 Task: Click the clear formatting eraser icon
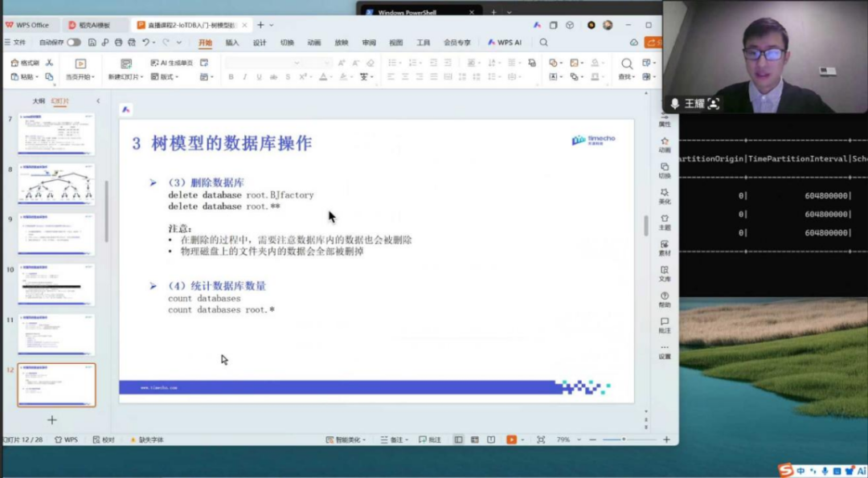371,63
